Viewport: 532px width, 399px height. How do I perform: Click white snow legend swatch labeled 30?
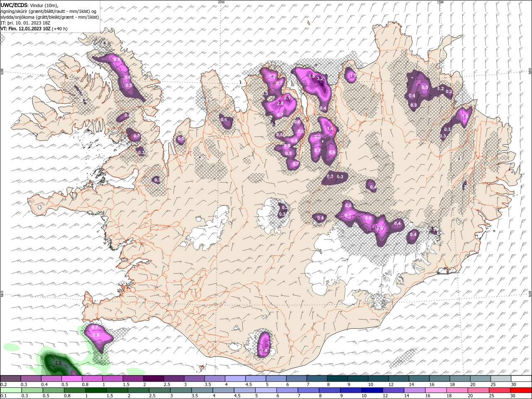click(521, 379)
